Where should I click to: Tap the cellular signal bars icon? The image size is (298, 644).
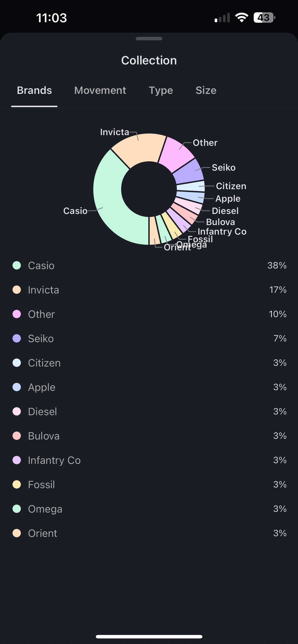click(222, 18)
